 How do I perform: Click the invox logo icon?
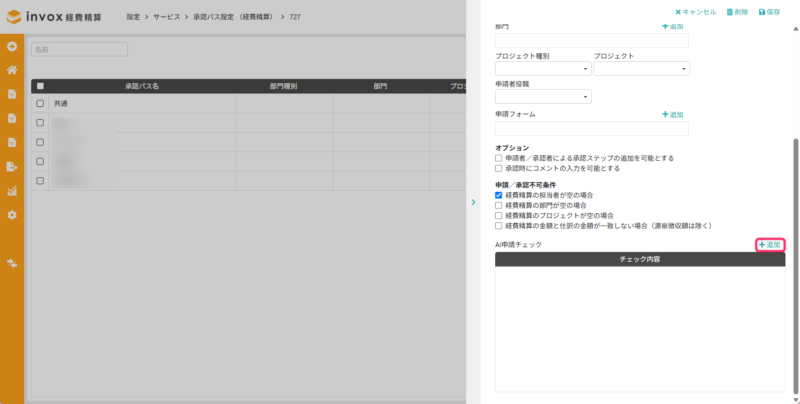tap(14, 16)
